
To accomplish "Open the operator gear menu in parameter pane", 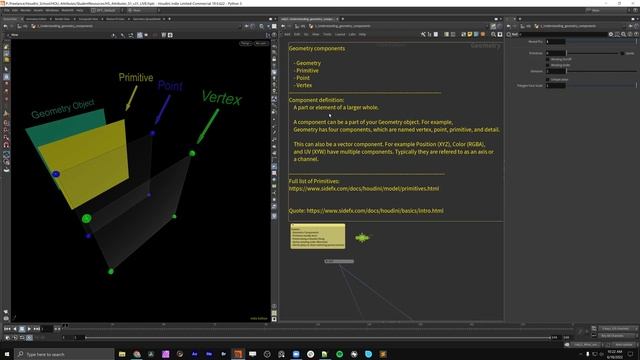I will point(611,35).
